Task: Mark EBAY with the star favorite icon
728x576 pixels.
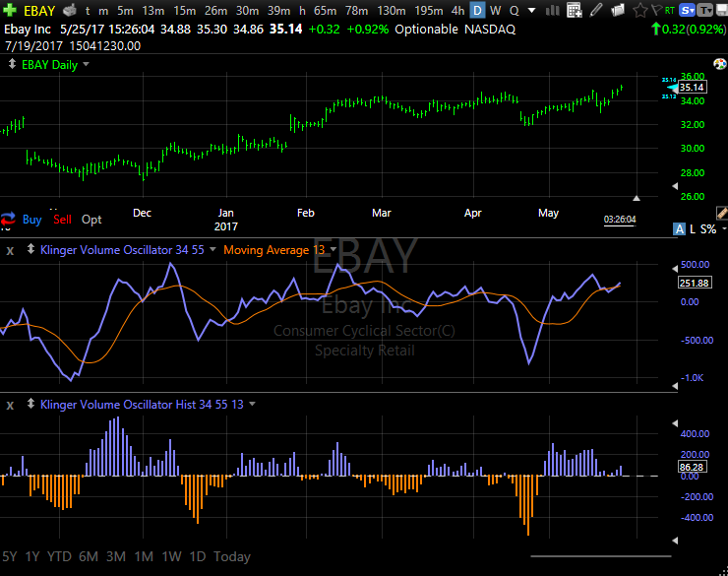Action: (x=639, y=10)
